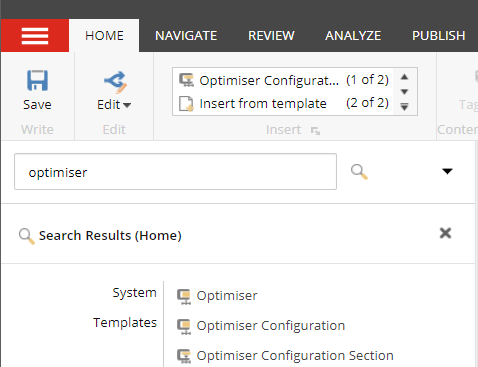Move insert options list up
478x367 pixels.
tap(405, 77)
